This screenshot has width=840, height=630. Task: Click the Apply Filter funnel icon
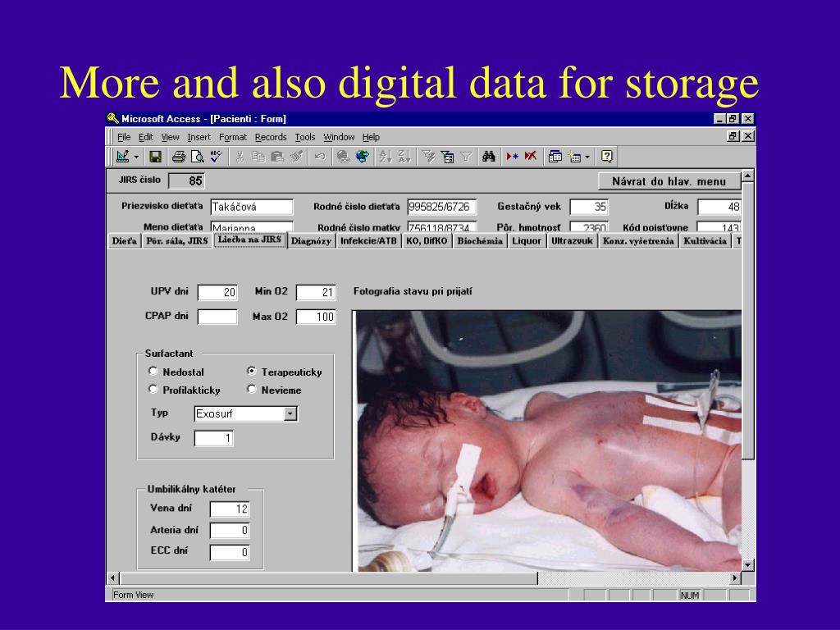point(466,157)
